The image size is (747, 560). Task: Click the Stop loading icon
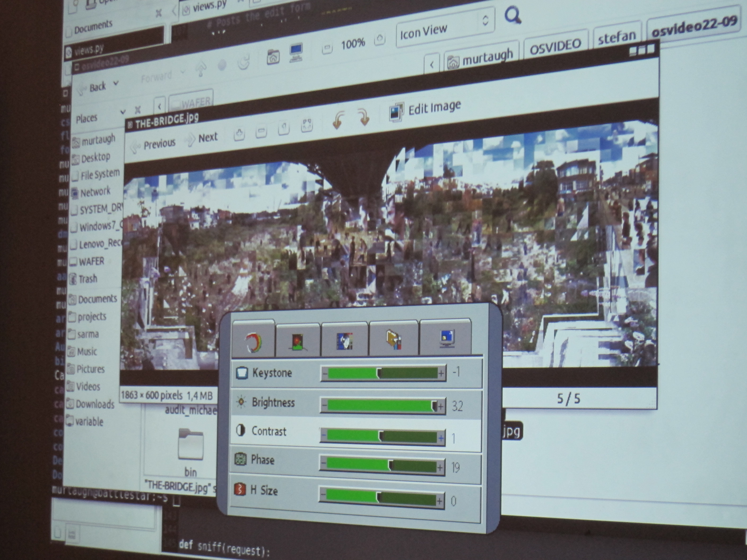pos(222,65)
